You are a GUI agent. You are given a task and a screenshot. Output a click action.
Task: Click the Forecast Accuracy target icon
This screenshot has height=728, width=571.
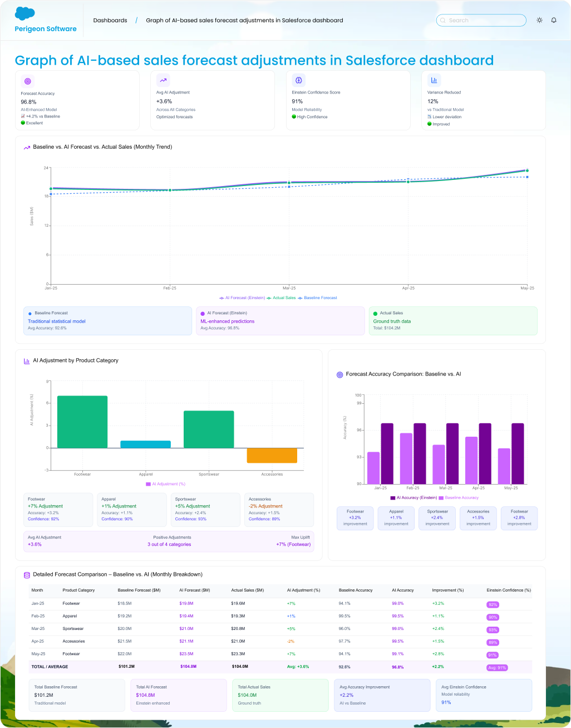28,81
